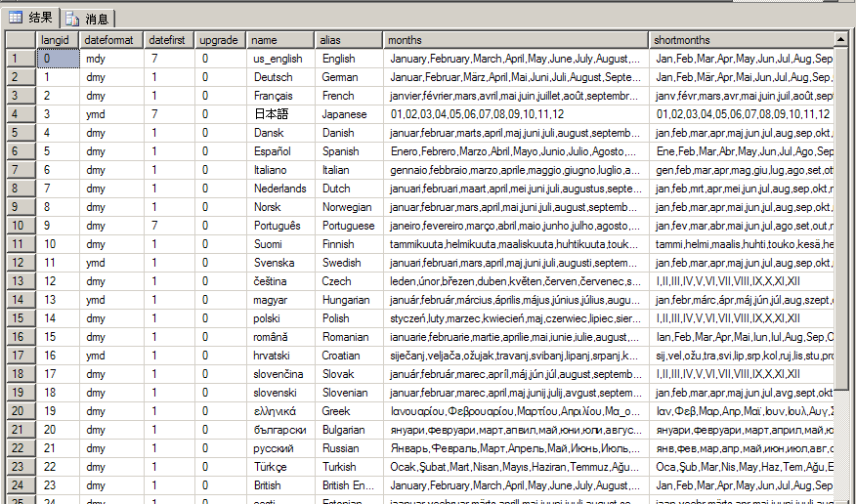This screenshot has height=504, width=856.
Task: Select the upgrade cell in the Suomi row
Action: point(221,244)
